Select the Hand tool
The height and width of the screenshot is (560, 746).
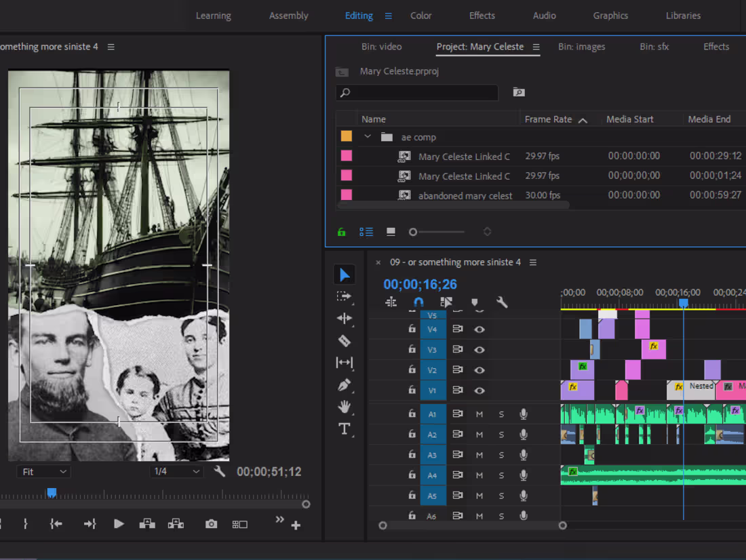[x=345, y=407]
